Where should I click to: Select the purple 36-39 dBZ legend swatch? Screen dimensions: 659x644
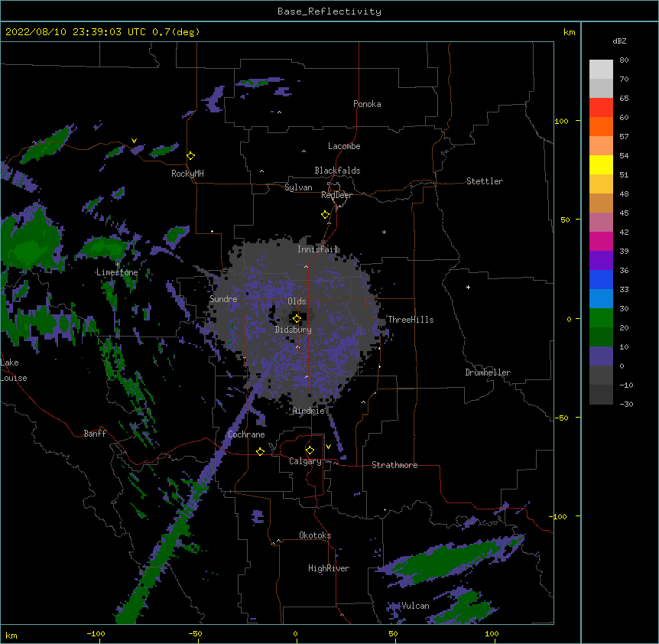click(601, 261)
